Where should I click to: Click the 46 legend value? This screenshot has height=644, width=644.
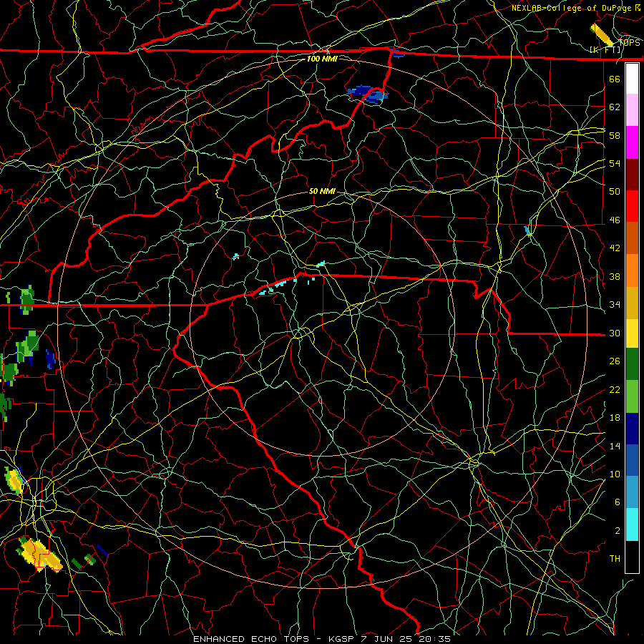[615, 220]
